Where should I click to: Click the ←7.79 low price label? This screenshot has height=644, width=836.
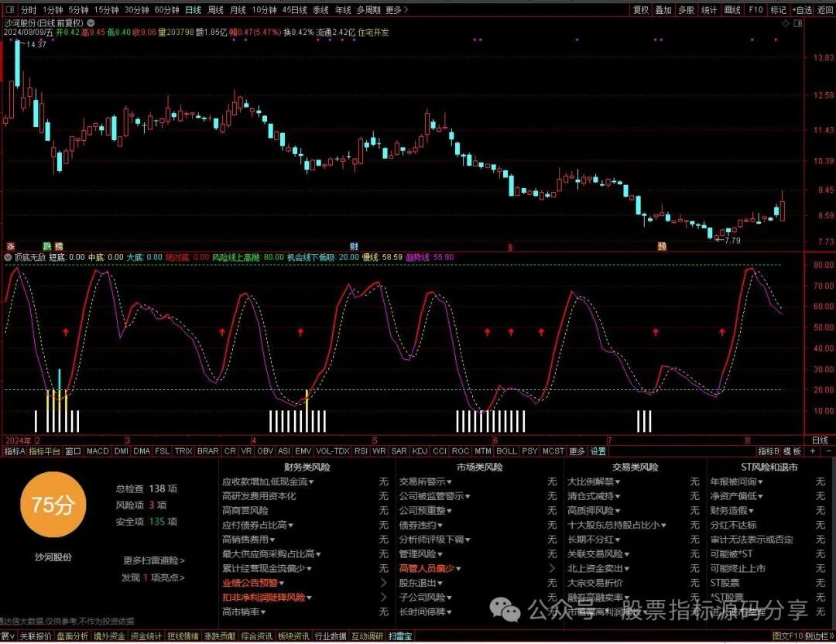[x=728, y=241]
